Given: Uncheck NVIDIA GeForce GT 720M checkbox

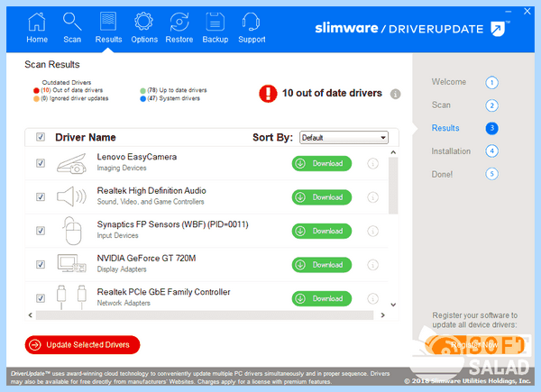Looking at the screenshot, I should (x=41, y=264).
